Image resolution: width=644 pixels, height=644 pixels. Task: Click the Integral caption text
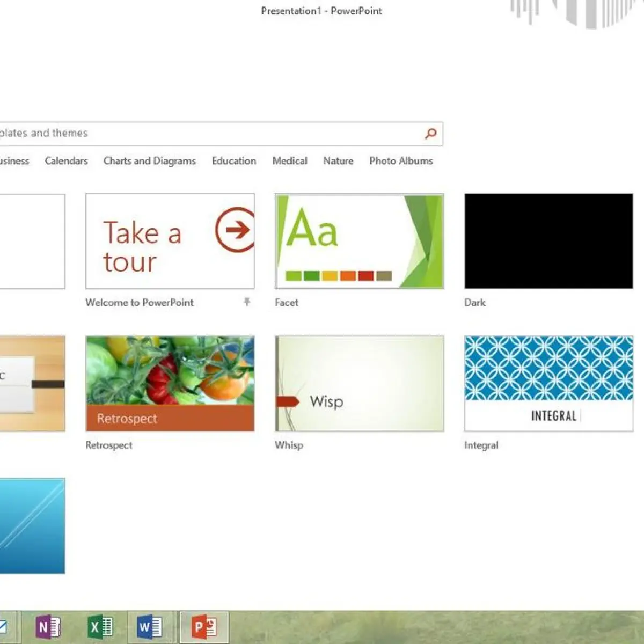click(481, 445)
